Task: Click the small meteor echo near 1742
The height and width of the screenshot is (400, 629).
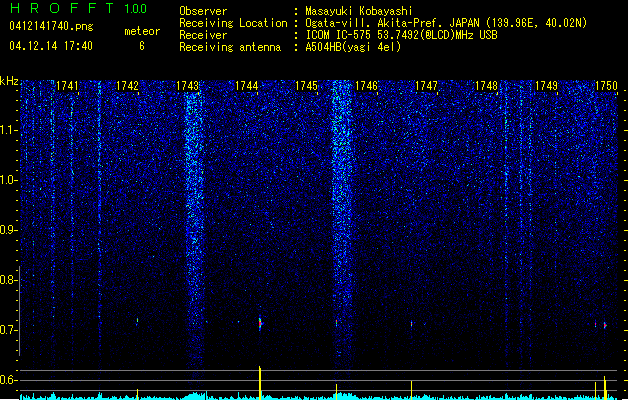Action: coord(137,321)
